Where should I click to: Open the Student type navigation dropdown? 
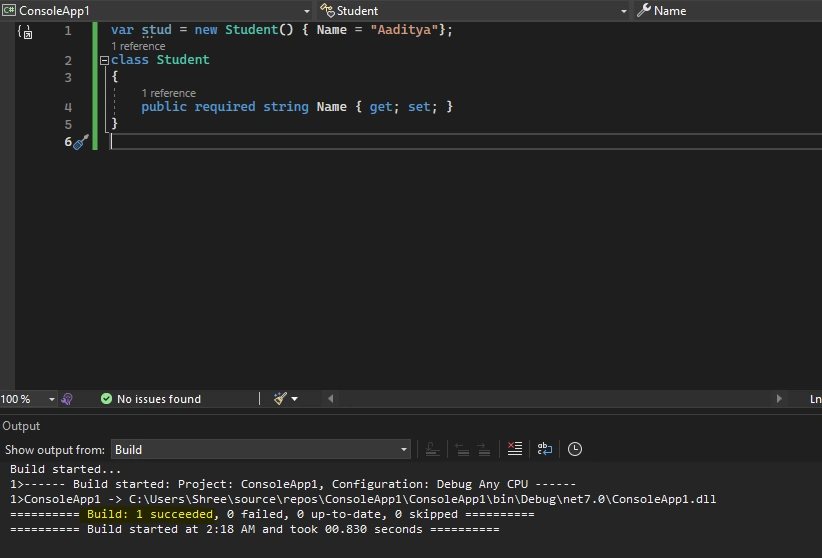coord(474,10)
